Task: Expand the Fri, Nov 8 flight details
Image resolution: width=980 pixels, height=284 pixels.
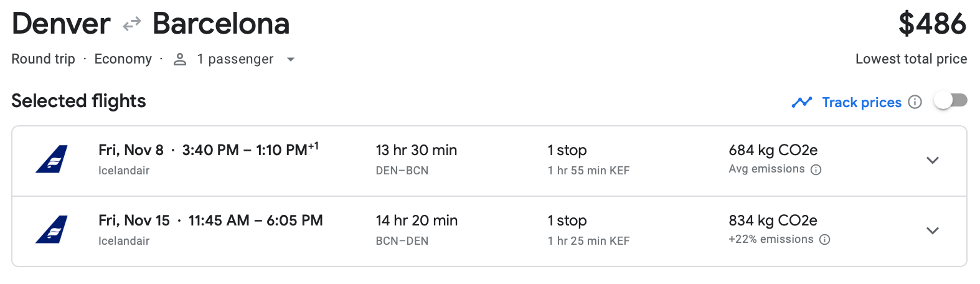Action: tap(932, 160)
